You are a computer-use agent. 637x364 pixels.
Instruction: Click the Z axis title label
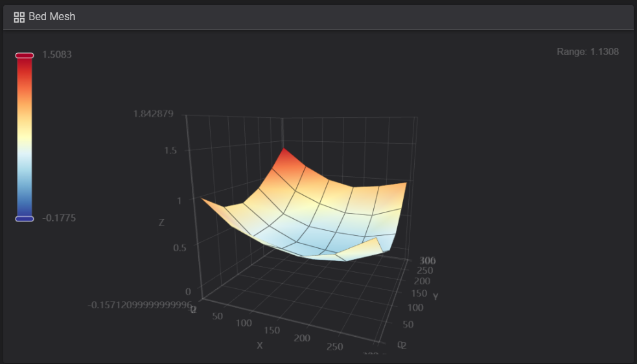coord(161,223)
